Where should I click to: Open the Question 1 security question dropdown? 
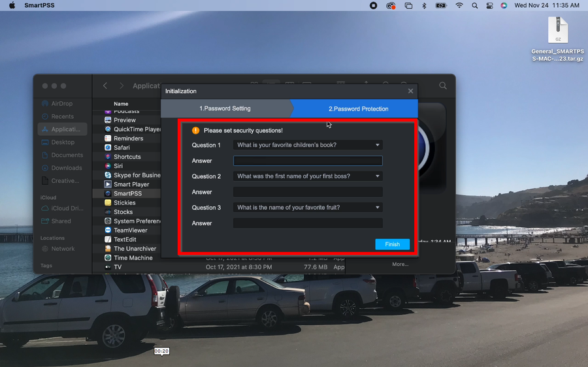pos(308,145)
